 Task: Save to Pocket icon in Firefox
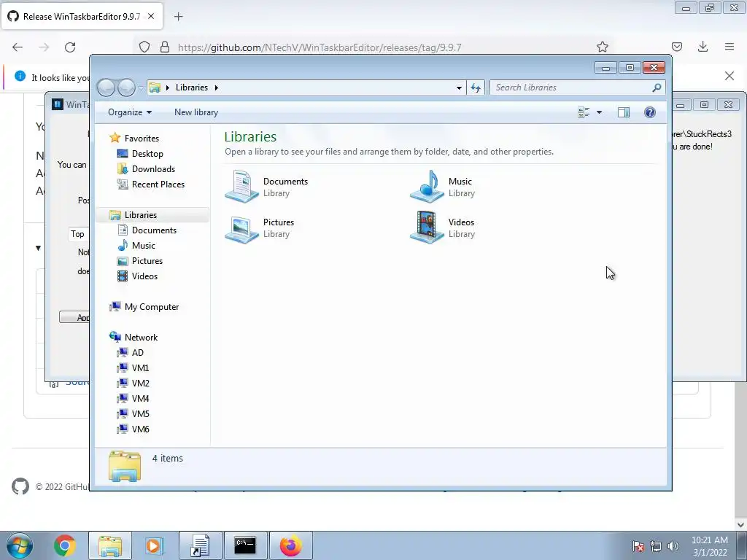tap(676, 47)
